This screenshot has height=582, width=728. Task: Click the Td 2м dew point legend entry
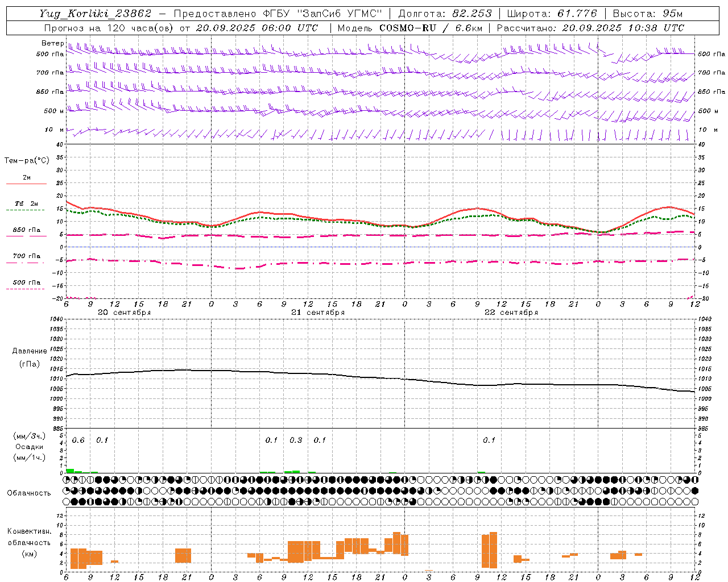point(26,203)
